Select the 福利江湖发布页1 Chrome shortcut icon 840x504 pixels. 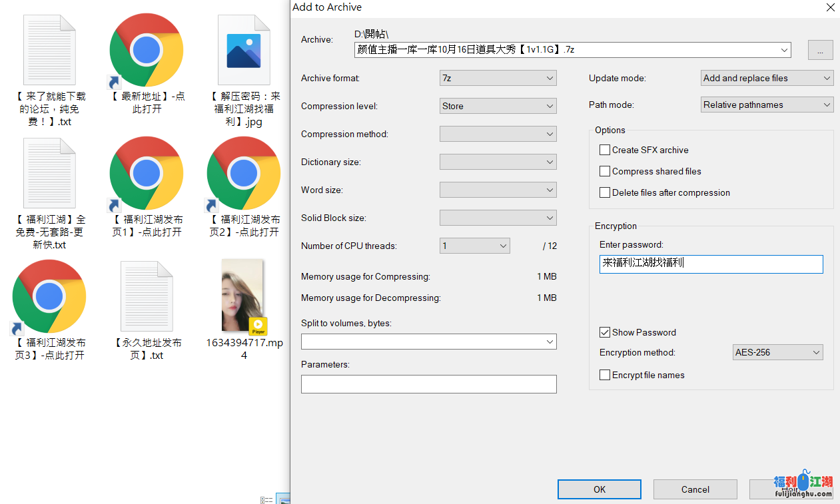point(147,173)
